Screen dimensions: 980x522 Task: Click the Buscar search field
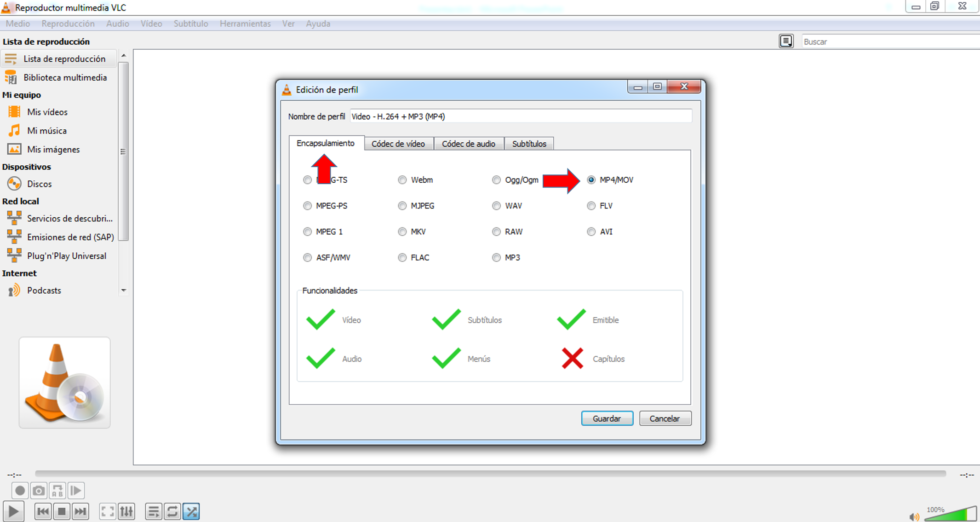(x=890, y=41)
